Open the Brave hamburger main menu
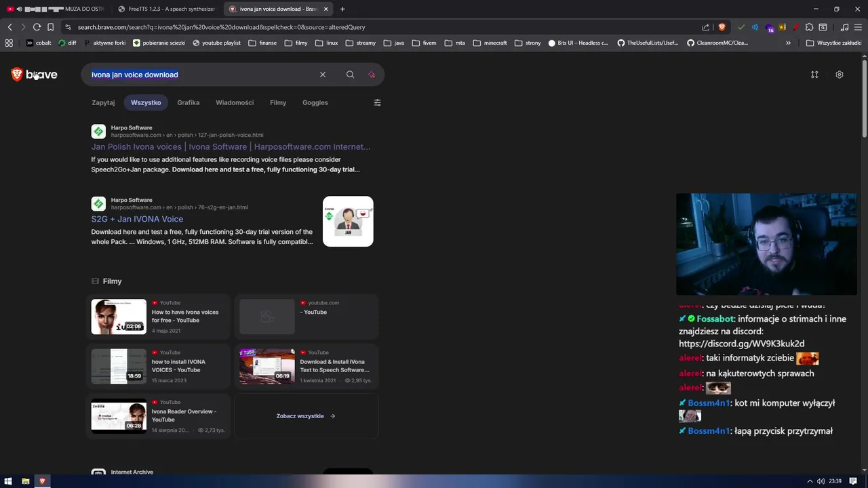868x488 pixels. click(x=858, y=27)
